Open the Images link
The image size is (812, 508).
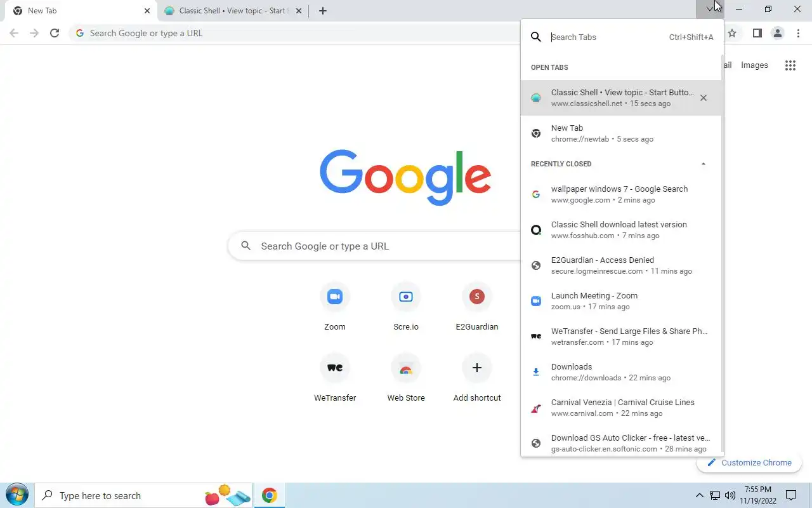(x=754, y=65)
